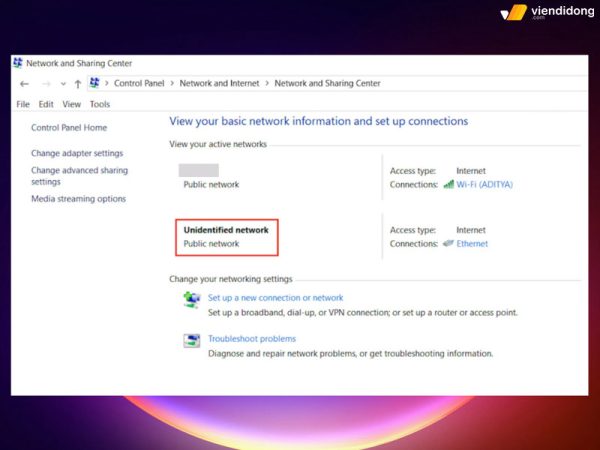Viewport: 600px width, 450px height.
Task: Click the address bar network icon
Action: click(x=95, y=84)
